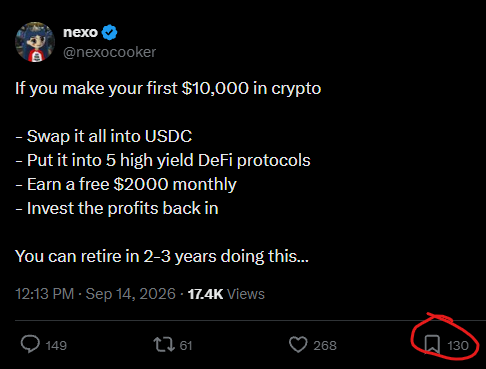Like the tweet with the heart icon

(298, 344)
